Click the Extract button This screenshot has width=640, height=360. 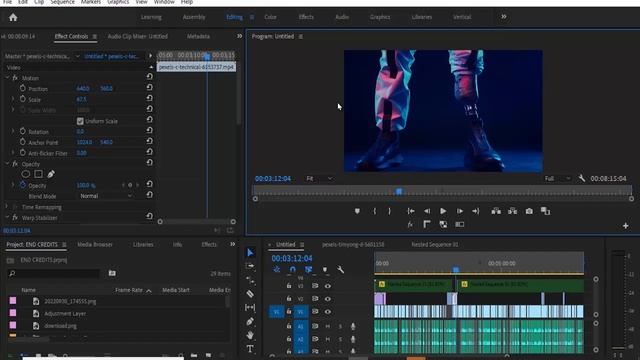[513, 211]
